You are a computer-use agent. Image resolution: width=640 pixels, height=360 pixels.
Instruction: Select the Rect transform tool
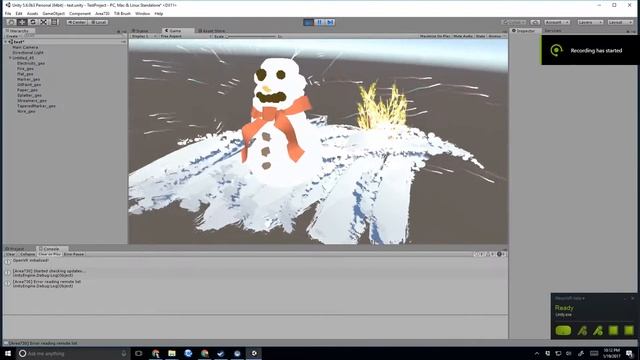click(x=54, y=22)
